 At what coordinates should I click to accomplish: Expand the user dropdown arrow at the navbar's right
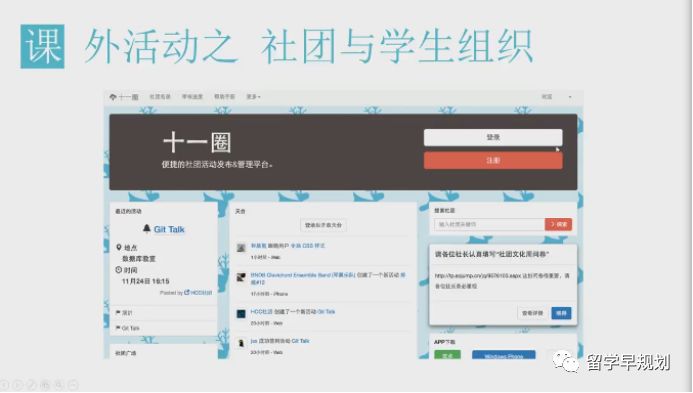click(x=570, y=97)
